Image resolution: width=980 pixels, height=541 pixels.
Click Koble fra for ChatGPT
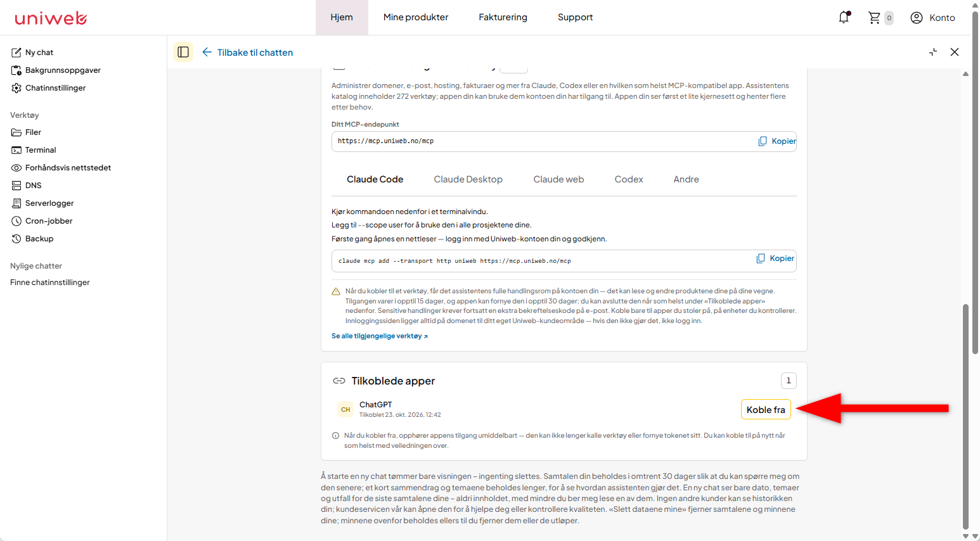766,410
